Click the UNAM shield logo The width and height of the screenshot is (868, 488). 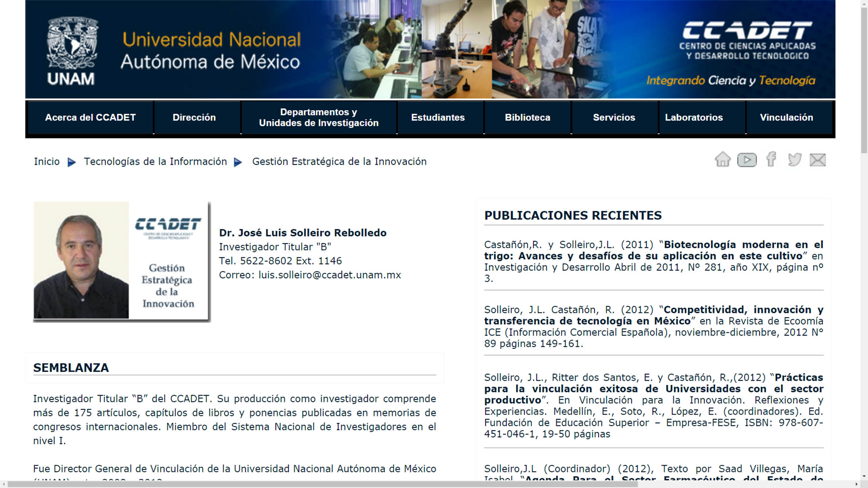[x=72, y=51]
